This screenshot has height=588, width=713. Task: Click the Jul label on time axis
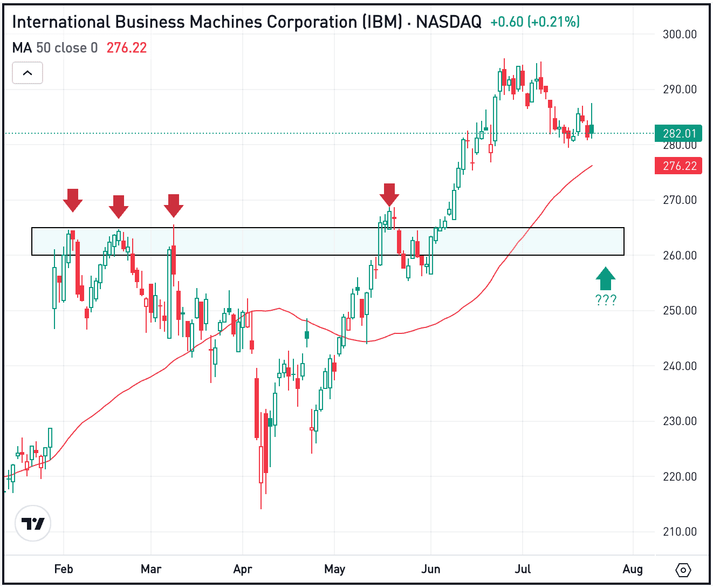[523, 569]
